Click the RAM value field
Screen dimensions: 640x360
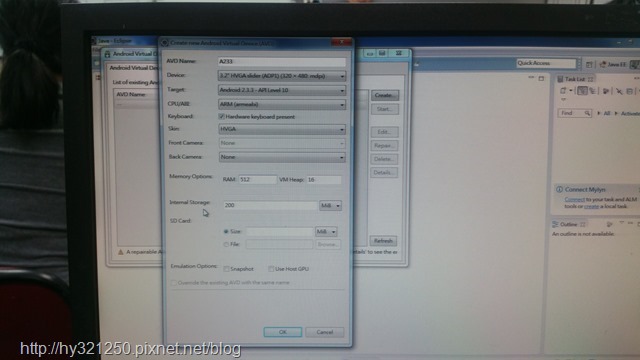click(x=258, y=180)
